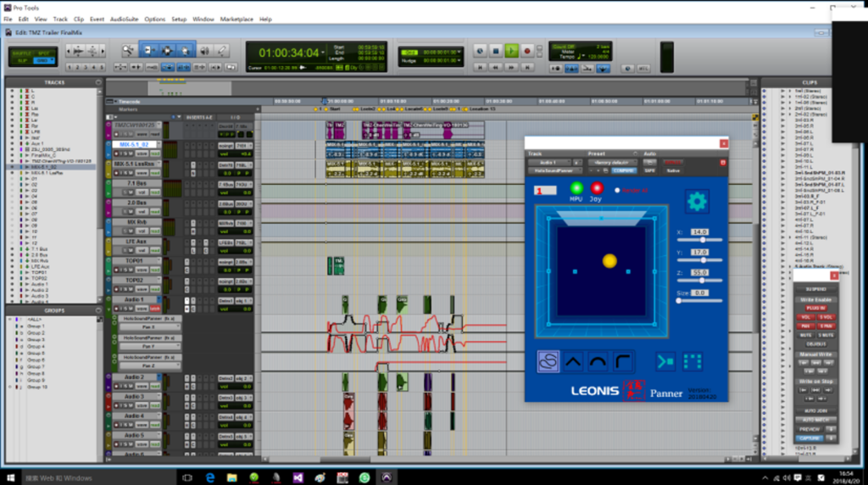Open the Timecode ruler dropdown
Image resolution: width=868 pixels, height=485 pixels.
[115, 101]
